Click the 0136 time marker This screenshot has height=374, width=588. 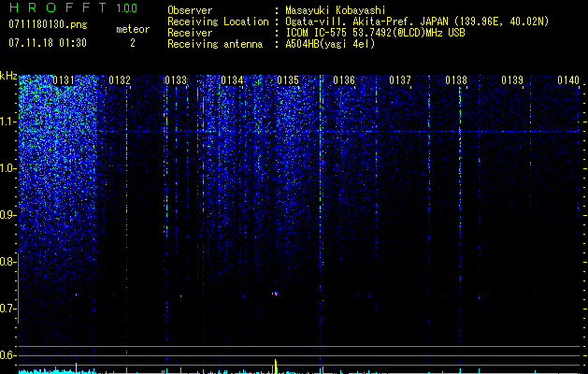(x=344, y=80)
